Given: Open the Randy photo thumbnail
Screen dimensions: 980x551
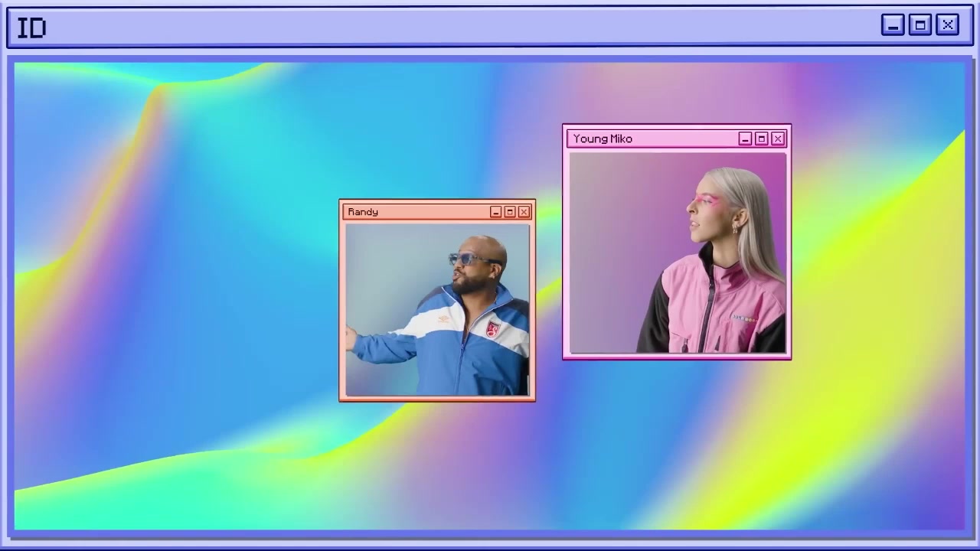Looking at the screenshot, I should pyautogui.click(x=437, y=310).
